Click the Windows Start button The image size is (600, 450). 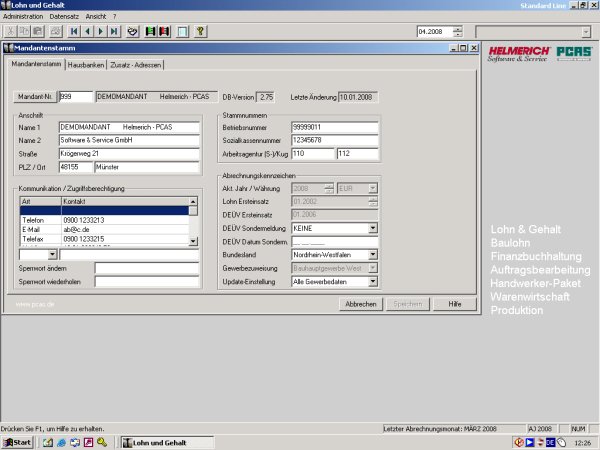coord(17,442)
